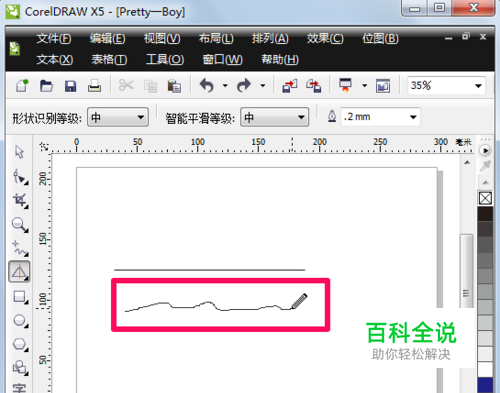The height and width of the screenshot is (393, 500).
Task: Select the Text tool
Action: [x=19, y=388]
